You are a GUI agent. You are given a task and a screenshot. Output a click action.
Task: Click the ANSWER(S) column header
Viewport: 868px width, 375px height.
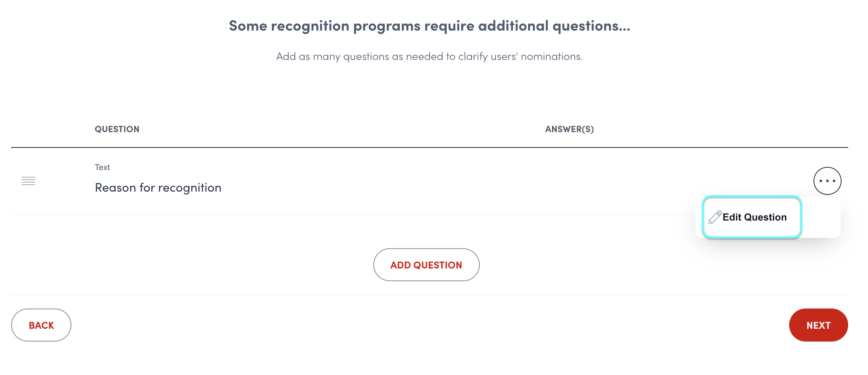[569, 129]
